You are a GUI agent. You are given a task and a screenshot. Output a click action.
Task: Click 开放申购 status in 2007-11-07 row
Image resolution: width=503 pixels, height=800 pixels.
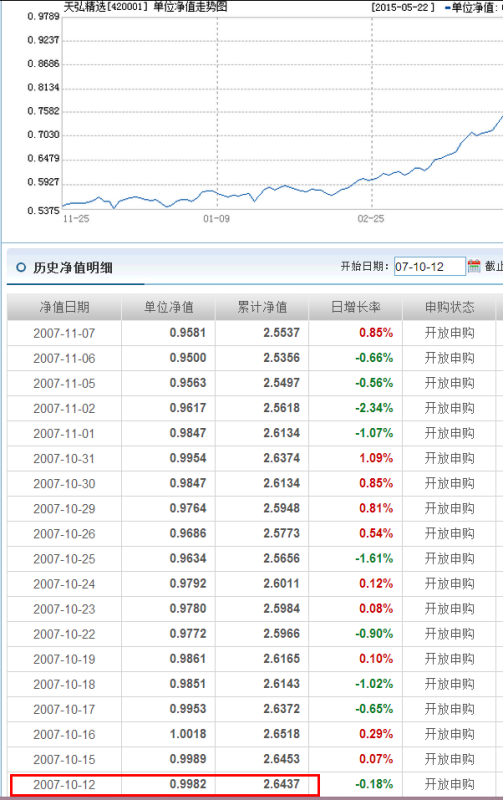coord(449,333)
